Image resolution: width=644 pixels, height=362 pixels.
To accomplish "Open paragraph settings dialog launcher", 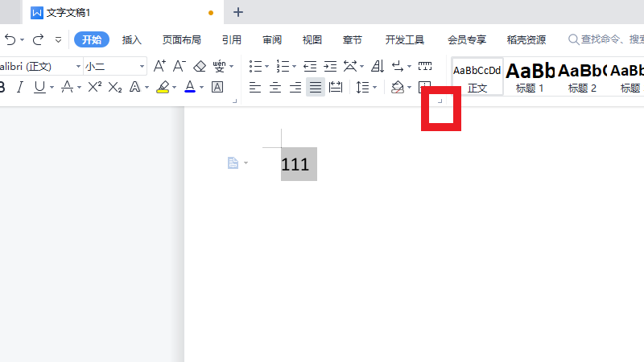I will [x=440, y=101].
